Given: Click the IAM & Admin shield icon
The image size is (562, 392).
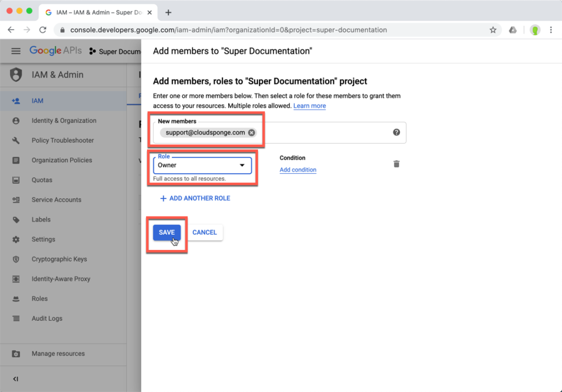Looking at the screenshot, I should 16,75.
